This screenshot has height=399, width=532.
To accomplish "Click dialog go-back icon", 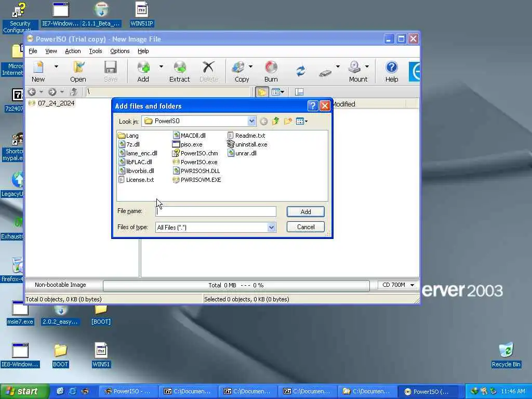I will [x=263, y=121].
